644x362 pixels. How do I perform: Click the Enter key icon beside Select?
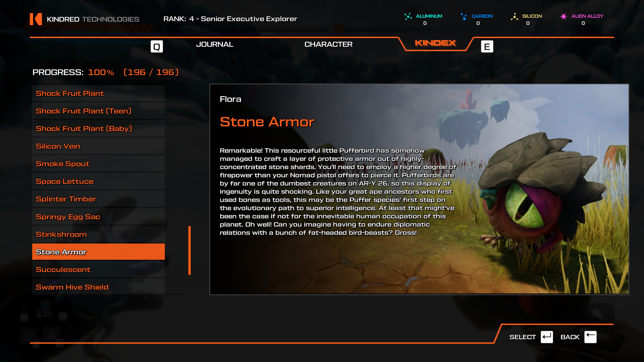547,337
